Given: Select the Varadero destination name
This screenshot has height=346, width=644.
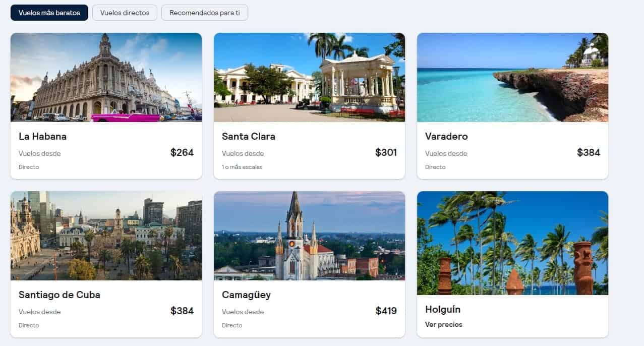Looking at the screenshot, I should pos(446,136).
